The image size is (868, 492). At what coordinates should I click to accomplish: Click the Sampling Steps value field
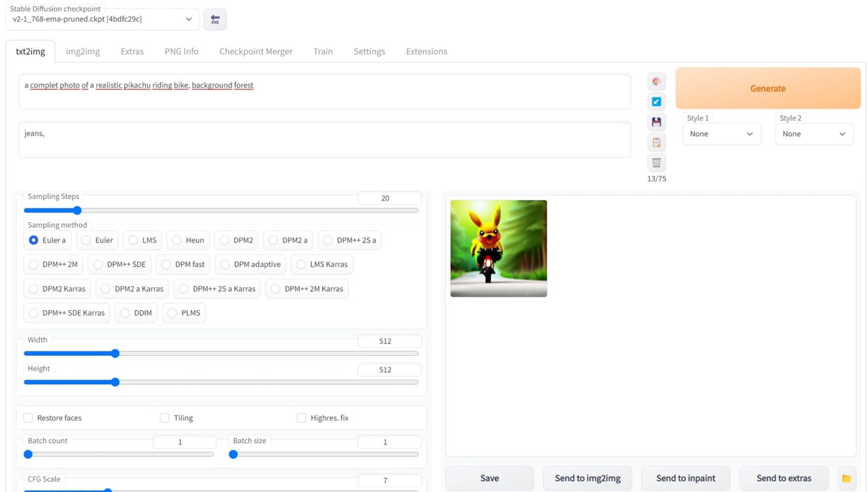point(389,198)
